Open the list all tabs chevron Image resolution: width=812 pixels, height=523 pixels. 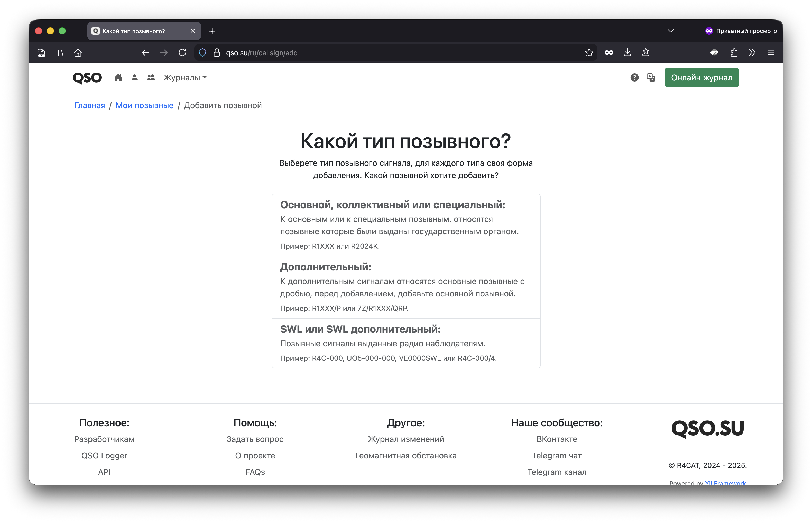click(670, 31)
